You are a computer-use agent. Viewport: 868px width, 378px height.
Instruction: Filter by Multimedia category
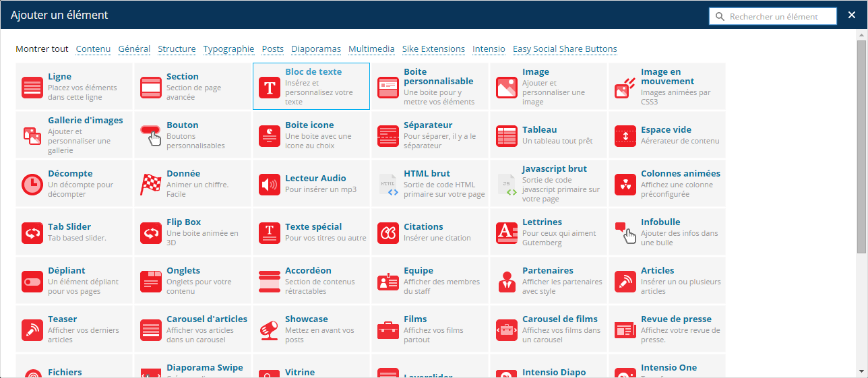[371, 49]
